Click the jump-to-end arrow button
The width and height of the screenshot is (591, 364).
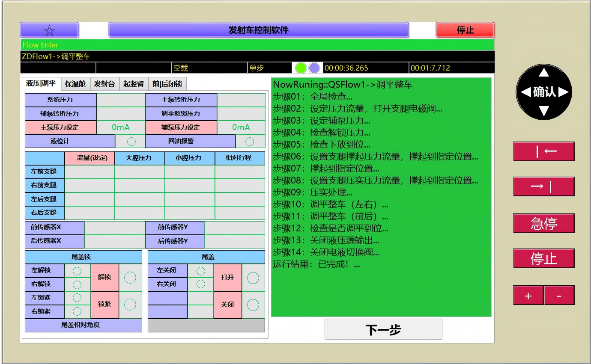(x=543, y=186)
